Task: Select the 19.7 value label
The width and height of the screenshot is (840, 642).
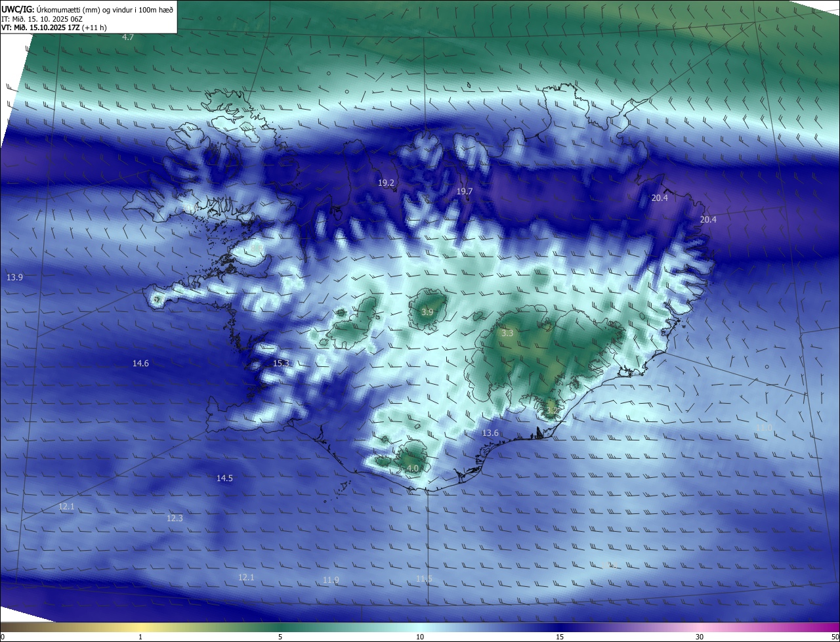Action: tap(464, 191)
